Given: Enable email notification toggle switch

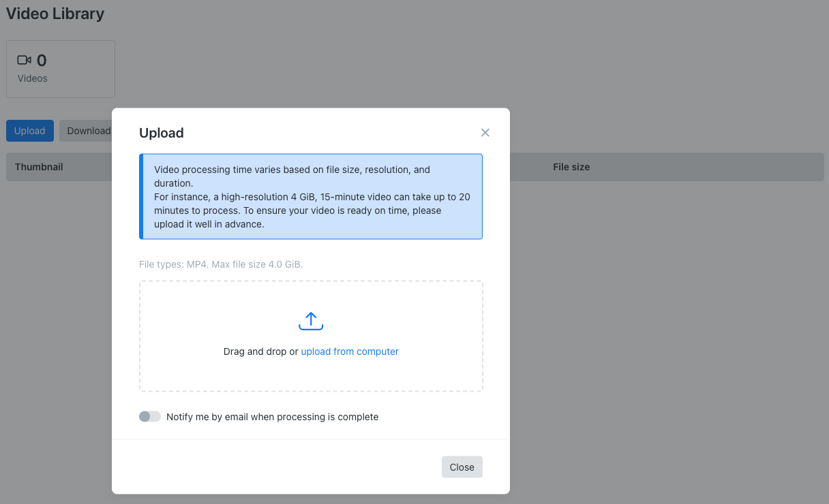Looking at the screenshot, I should (149, 417).
